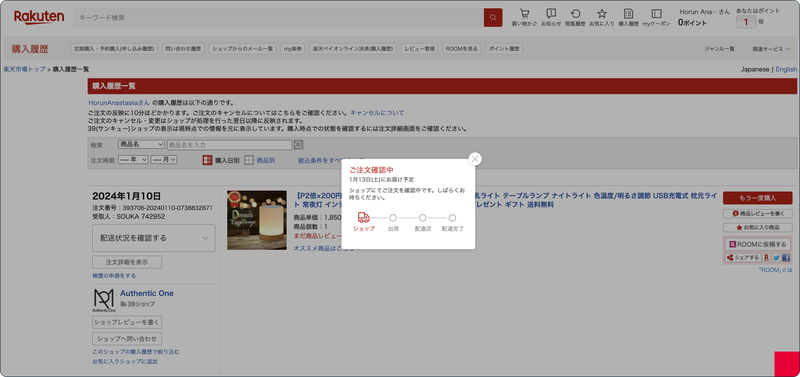Click キャンセルについて link
800x377 pixels.
click(377, 113)
